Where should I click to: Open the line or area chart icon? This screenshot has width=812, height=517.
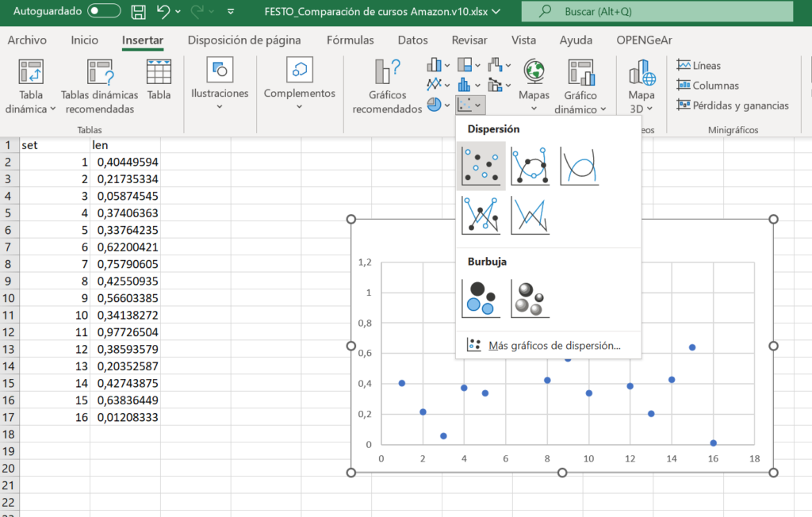click(x=435, y=84)
